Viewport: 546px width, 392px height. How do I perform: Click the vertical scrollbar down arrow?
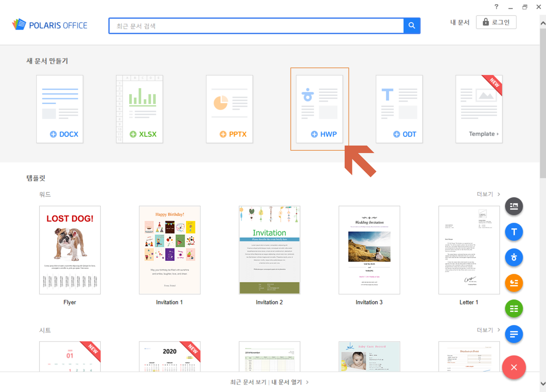(x=543, y=383)
